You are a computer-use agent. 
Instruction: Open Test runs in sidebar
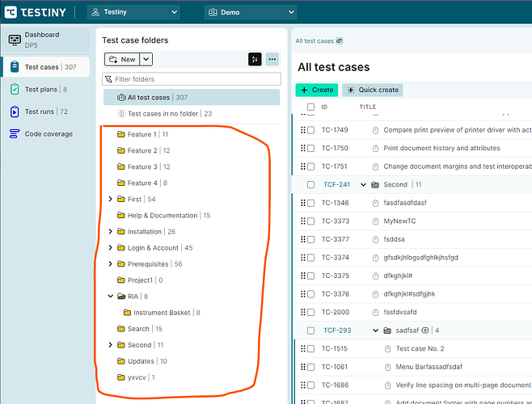pyautogui.click(x=45, y=112)
